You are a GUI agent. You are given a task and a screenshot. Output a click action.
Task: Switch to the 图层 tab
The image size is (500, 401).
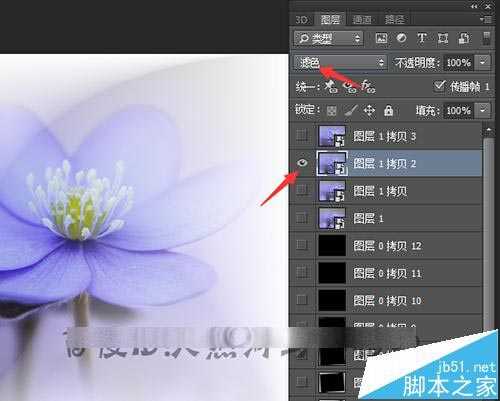pyautogui.click(x=331, y=19)
